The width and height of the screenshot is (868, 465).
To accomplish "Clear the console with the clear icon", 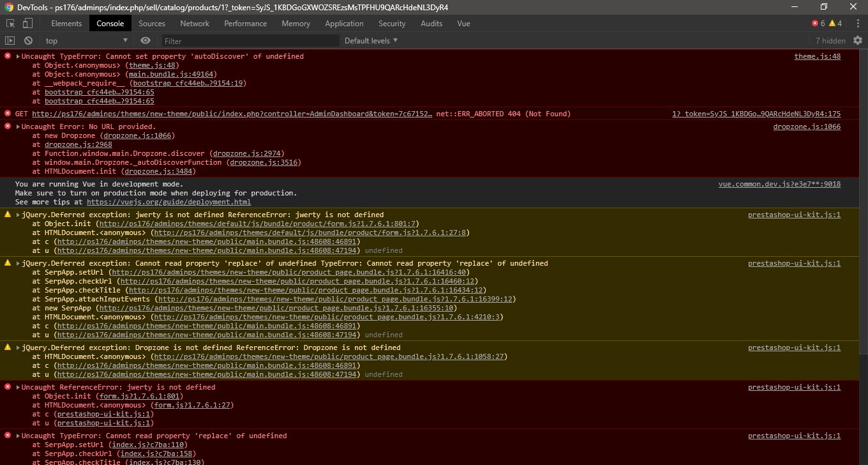I will click(x=28, y=41).
